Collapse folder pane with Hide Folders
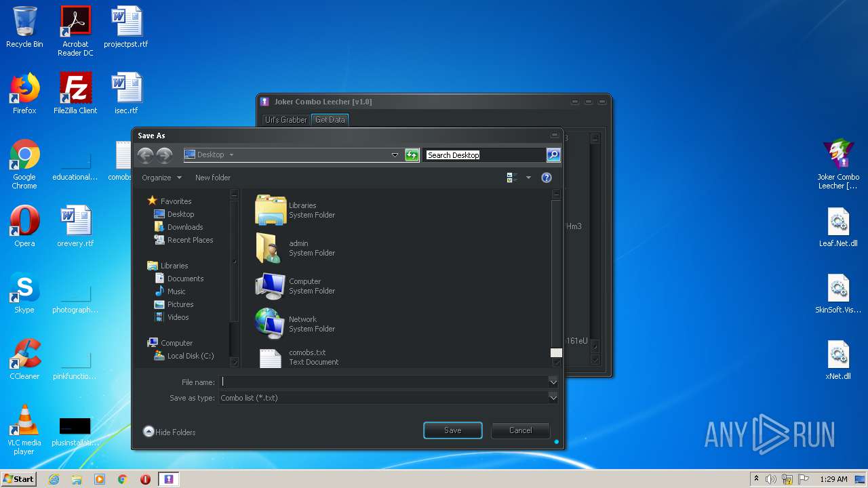 pyautogui.click(x=170, y=432)
